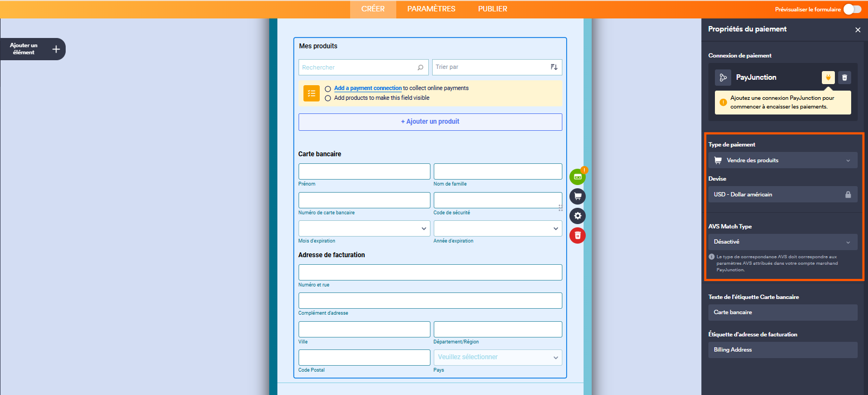Open the Année d'expiration dropdown
868x395 pixels.
(x=498, y=228)
